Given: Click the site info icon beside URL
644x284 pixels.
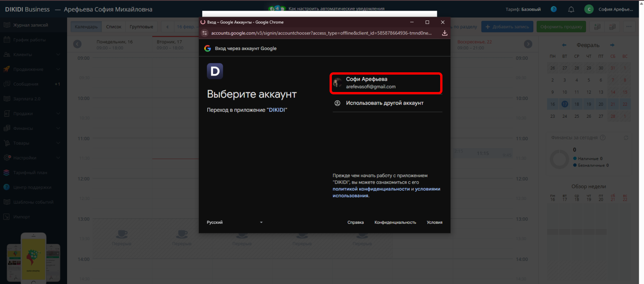Looking at the screenshot, I should tap(205, 33).
